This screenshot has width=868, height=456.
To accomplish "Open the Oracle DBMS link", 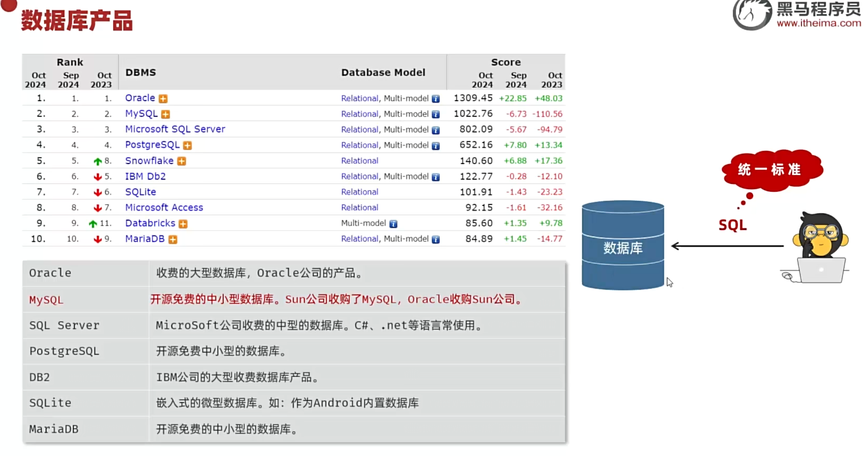I will click(x=140, y=98).
